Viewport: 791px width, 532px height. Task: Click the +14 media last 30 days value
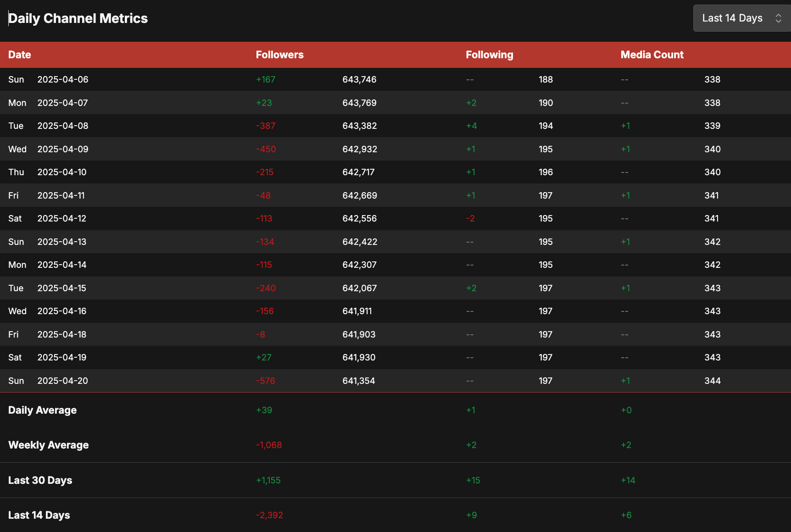(628, 480)
